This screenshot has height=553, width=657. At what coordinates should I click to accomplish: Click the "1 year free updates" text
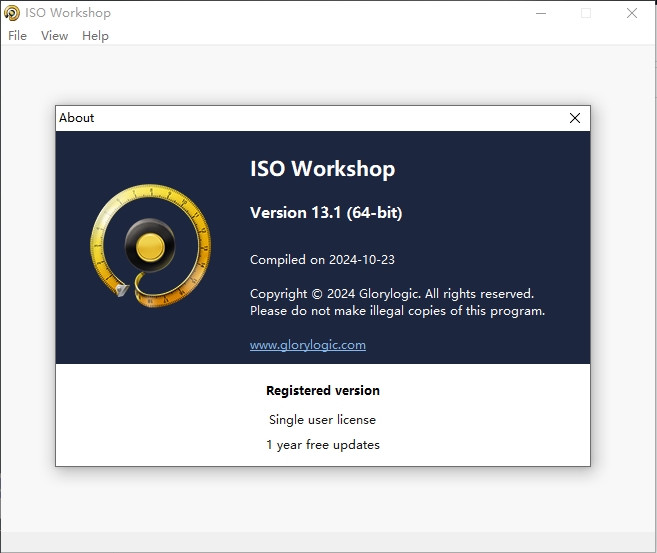322,445
